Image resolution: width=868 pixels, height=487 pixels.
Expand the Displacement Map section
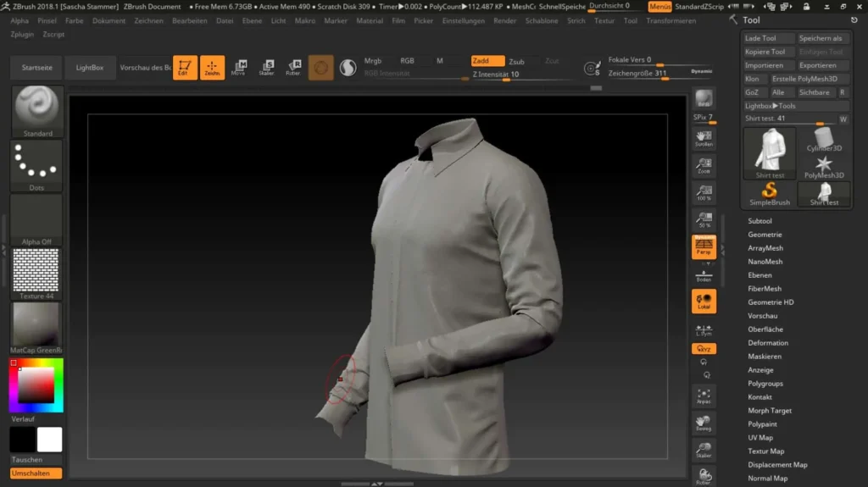[777, 465]
